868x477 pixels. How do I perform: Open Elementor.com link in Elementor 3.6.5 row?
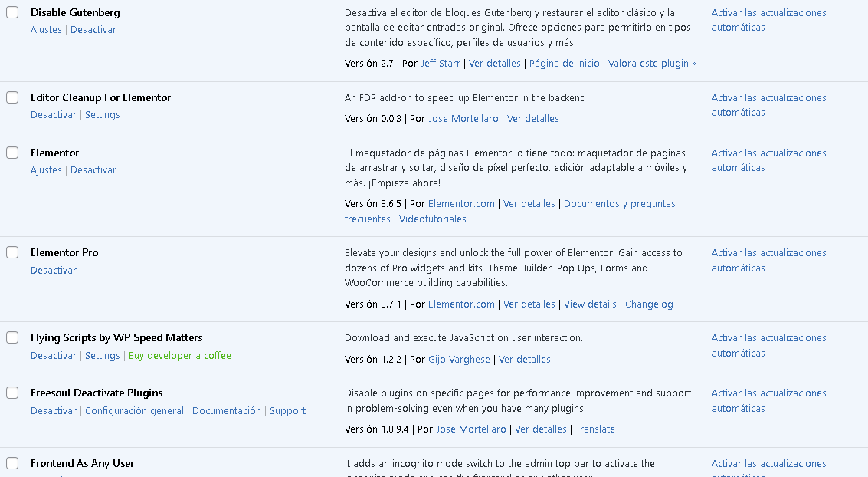[461, 204]
